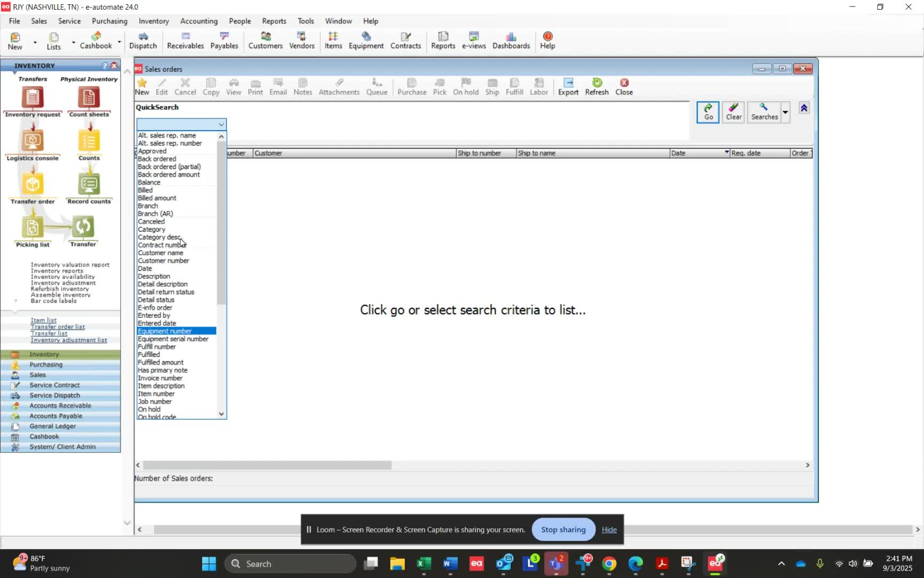Click Stop sharing button
The width and height of the screenshot is (924, 578).
pos(563,529)
